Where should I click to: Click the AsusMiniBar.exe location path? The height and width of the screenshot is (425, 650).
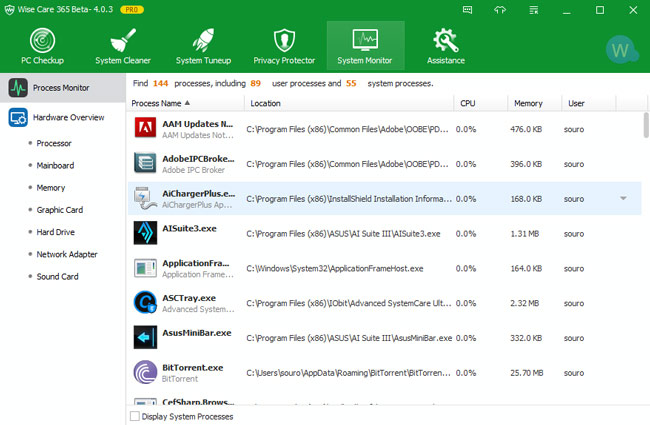point(349,338)
